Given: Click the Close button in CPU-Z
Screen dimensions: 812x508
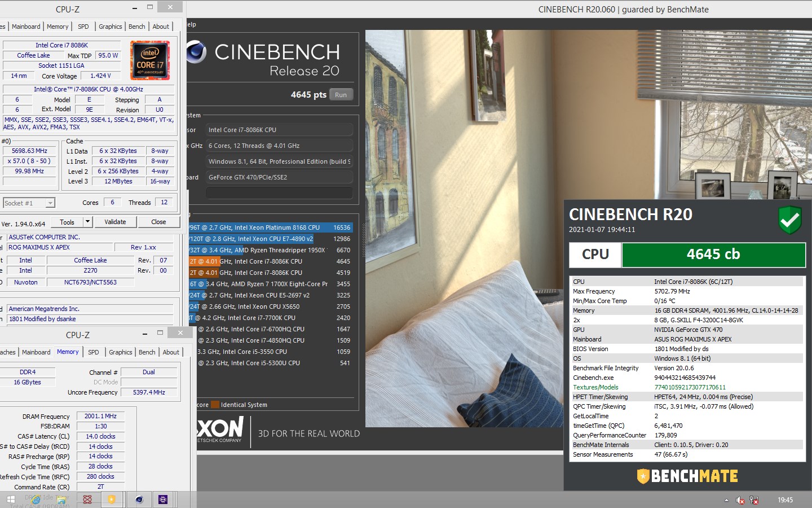Looking at the screenshot, I should point(158,222).
